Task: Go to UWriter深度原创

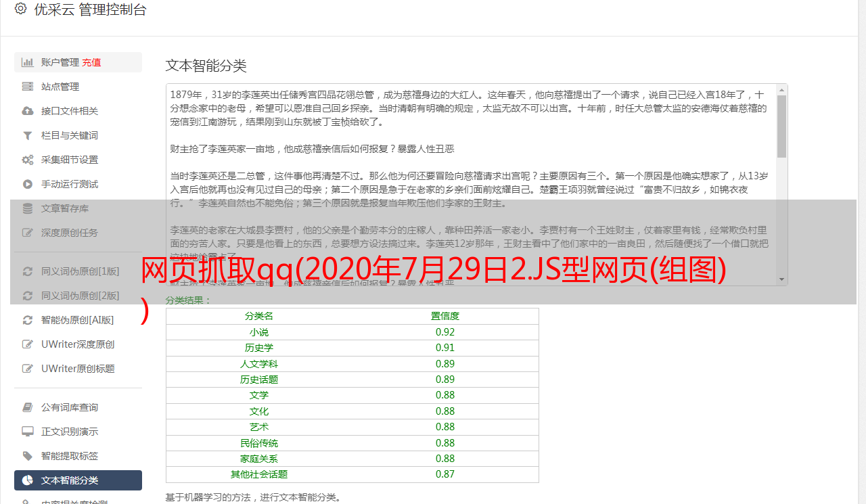Action: [78, 344]
